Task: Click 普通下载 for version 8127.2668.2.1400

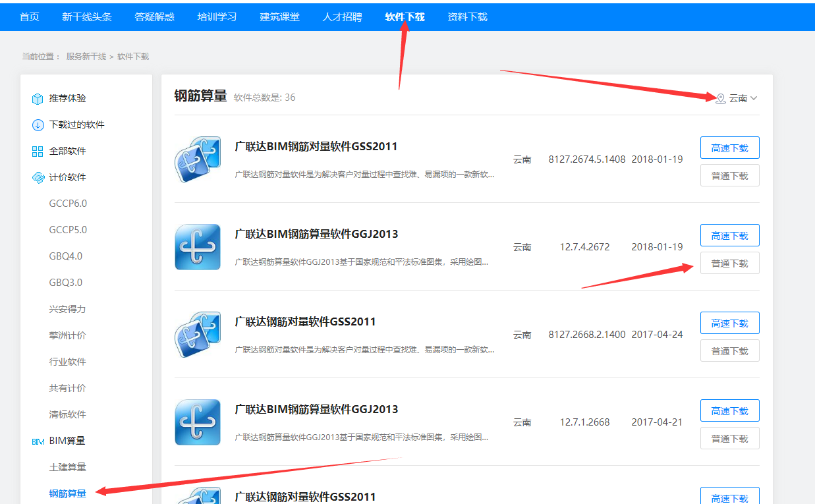Action: (730, 350)
